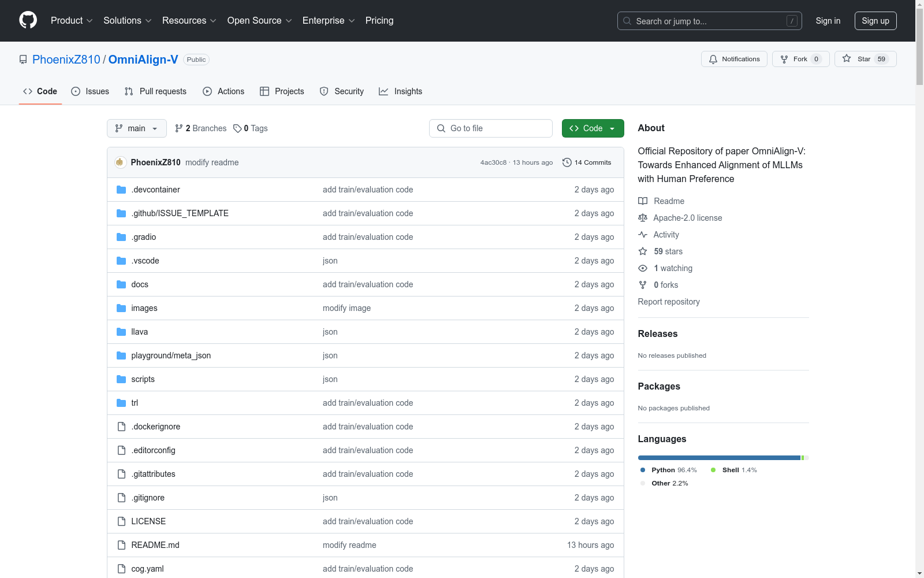Click the Go to file field

[491, 128]
